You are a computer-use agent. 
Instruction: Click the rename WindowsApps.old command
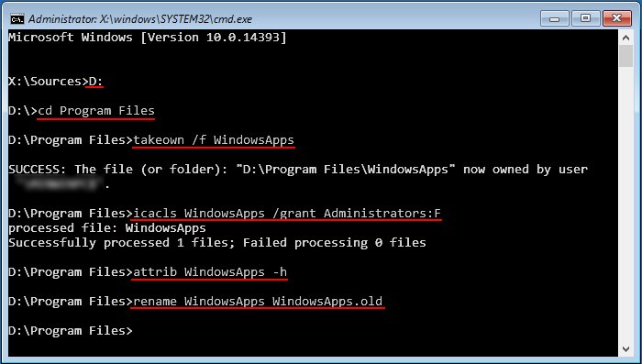click(258, 302)
